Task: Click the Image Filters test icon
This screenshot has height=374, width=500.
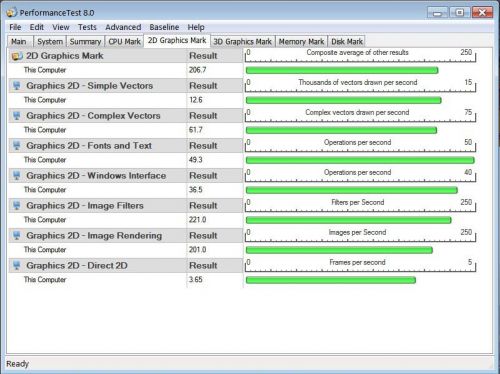Action: [x=17, y=206]
